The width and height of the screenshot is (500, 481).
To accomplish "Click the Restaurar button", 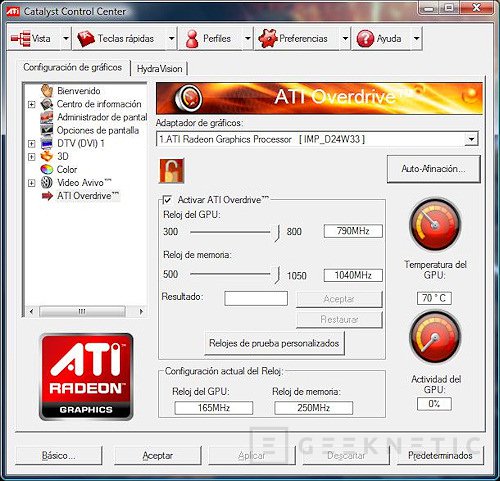I will (x=339, y=320).
